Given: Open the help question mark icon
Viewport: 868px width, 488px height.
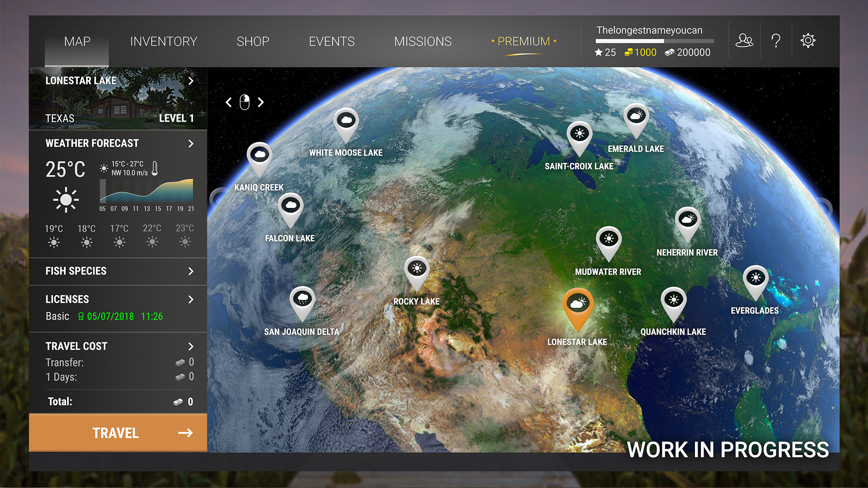Looking at the screenshot, I should click(x=776, y=41).
